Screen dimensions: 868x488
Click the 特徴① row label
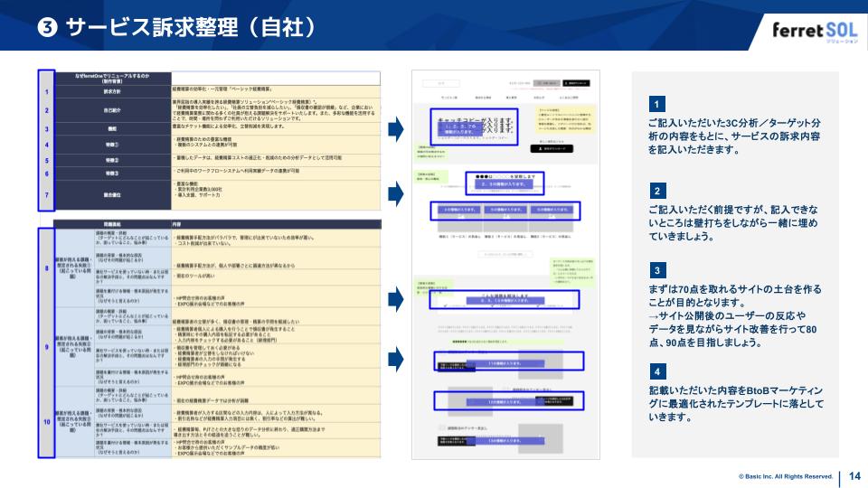tap(112, 145)
